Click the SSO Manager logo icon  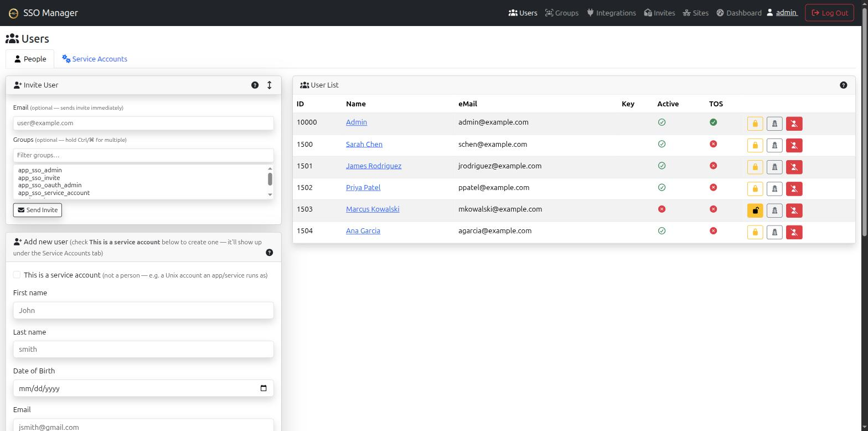pyautogui.click(x=13, y=13)
